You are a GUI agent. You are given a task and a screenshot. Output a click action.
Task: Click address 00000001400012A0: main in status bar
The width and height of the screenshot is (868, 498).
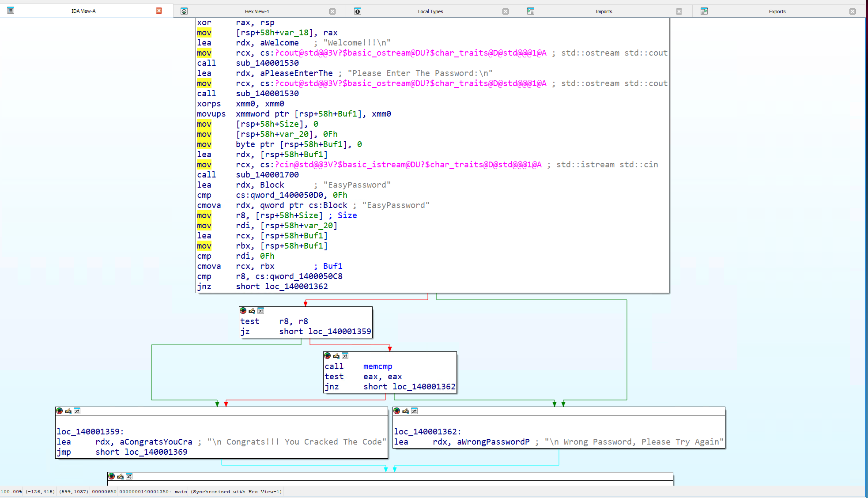point(153,491)
